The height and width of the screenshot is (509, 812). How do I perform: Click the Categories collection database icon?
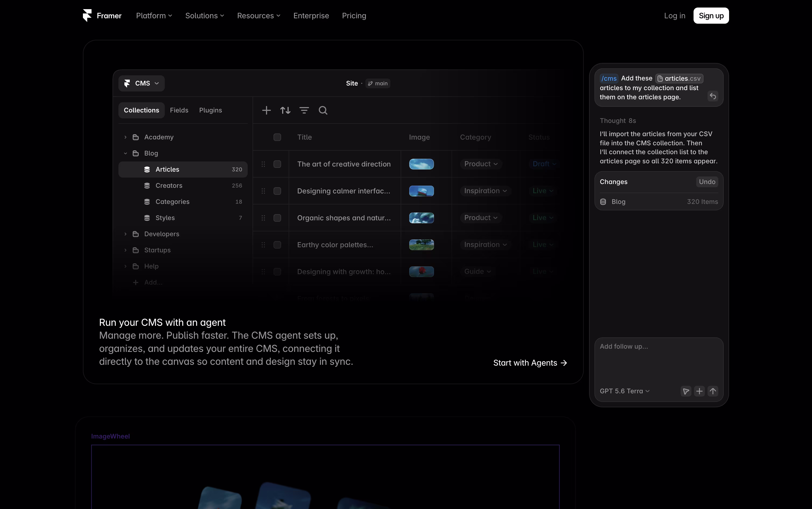[x=147, y=202]
